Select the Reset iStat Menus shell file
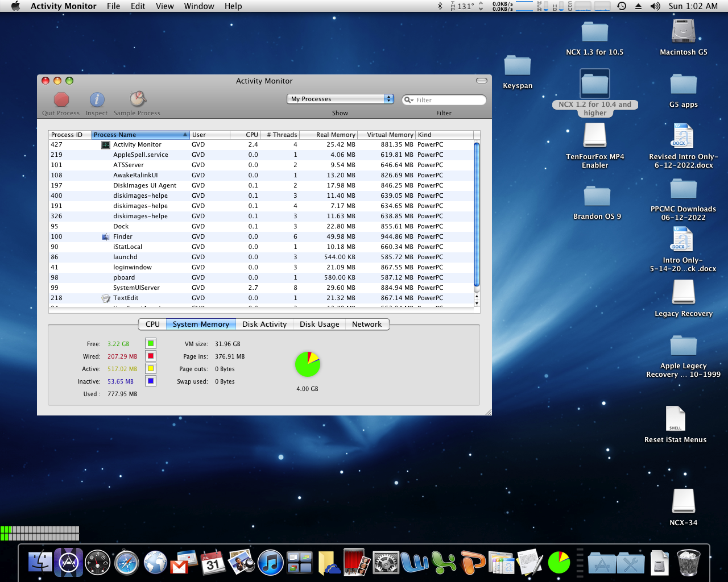Viewport: 728px width, 582px height. point(676,418)
